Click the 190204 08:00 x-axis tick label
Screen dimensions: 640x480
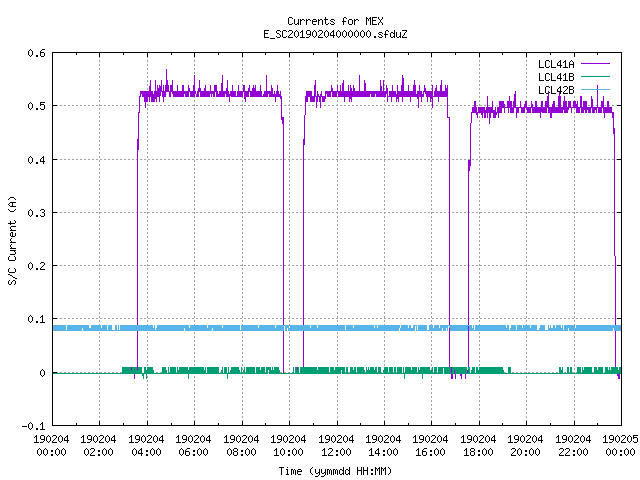241,445
